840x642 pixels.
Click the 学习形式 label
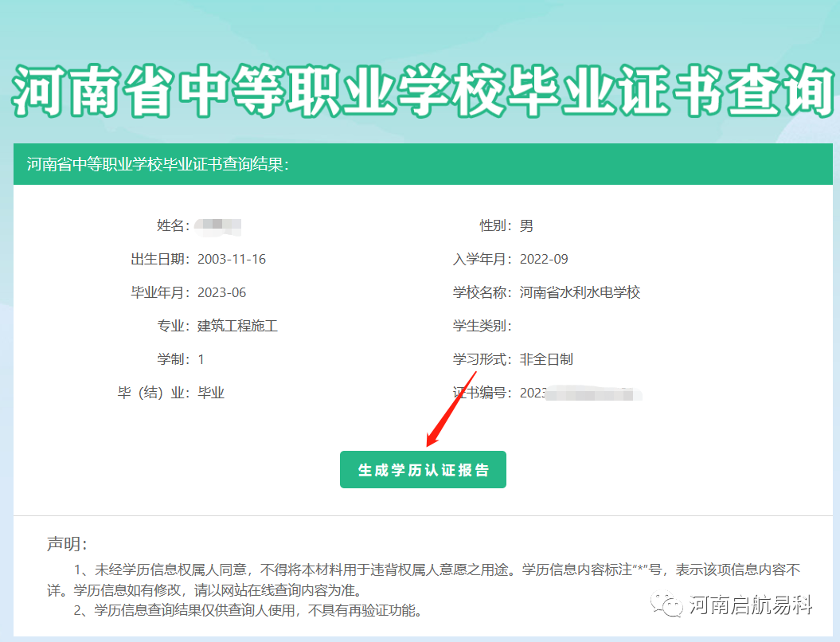tap(482, 359)
